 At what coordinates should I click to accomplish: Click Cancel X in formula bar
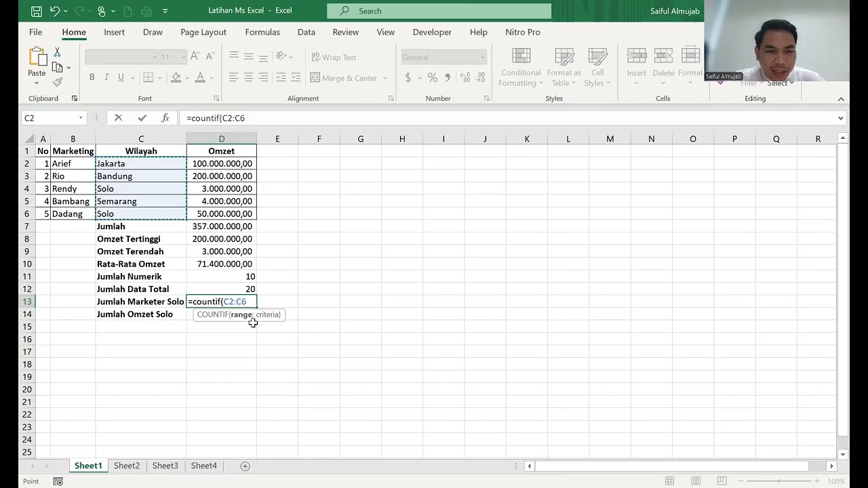pyautogui.click(x=118, y=118)
